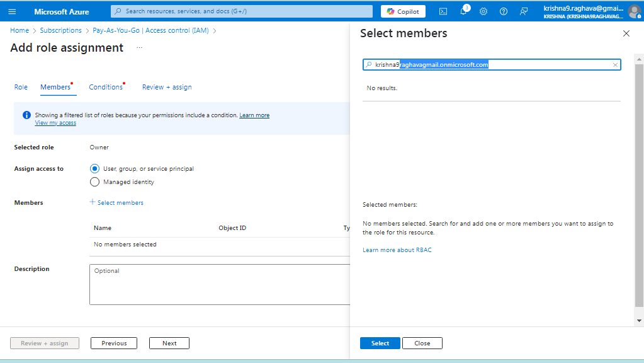Click the Close button in panel
The height and width of the screenshot is (363, 644).
(422, 343)
